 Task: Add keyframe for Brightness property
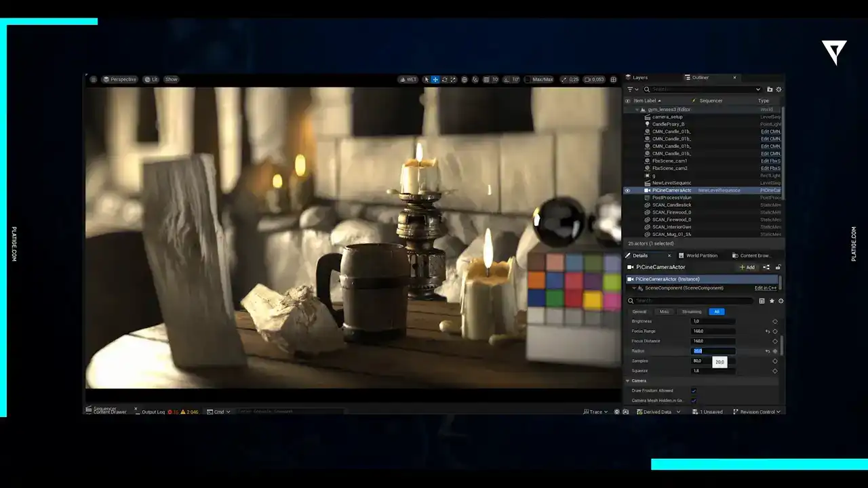click(775, 321)
